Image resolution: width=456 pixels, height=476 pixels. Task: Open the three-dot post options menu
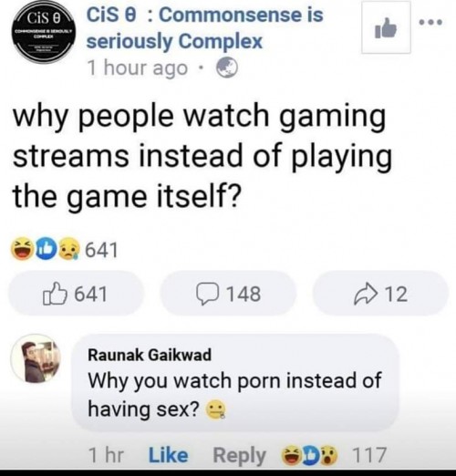click(x=430, y=22)
